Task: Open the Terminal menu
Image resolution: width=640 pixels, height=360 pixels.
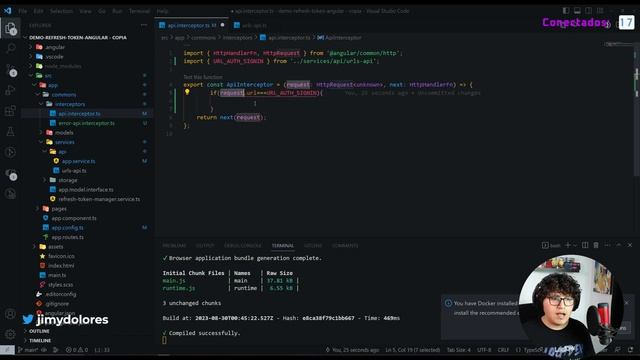Action: tap(139, 11)
